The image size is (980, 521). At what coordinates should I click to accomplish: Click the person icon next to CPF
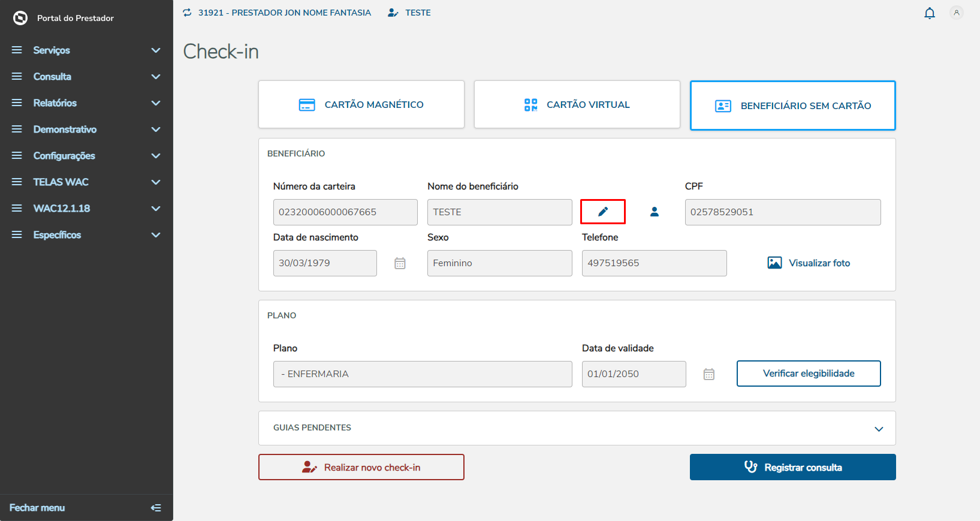[x=655, y=212]
